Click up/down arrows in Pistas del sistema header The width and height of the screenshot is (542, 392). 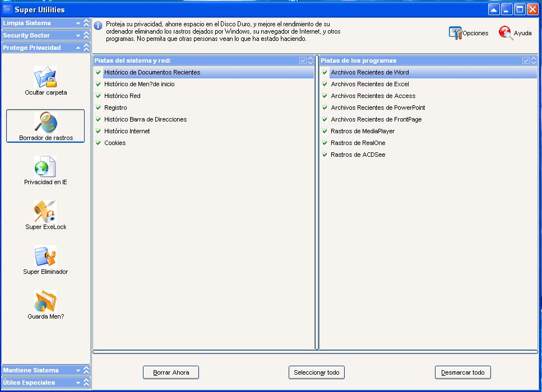pos(311,60)
